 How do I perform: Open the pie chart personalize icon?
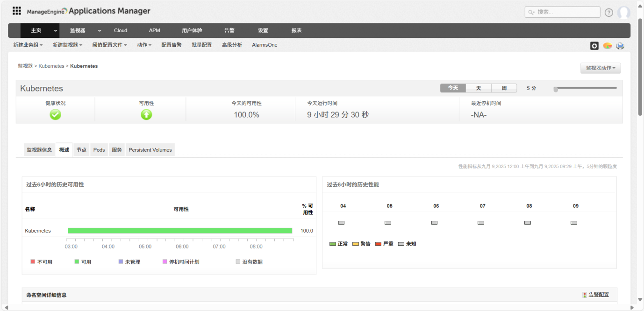coord(607,45)
